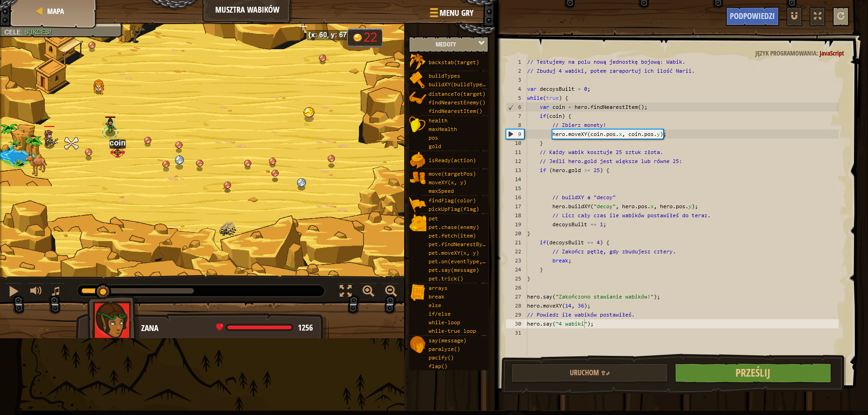Click the decoysBuilt declaration on line 4
The width and height of the screenshot is (868, 415).
pyautogui.click(x=558, y=89)
